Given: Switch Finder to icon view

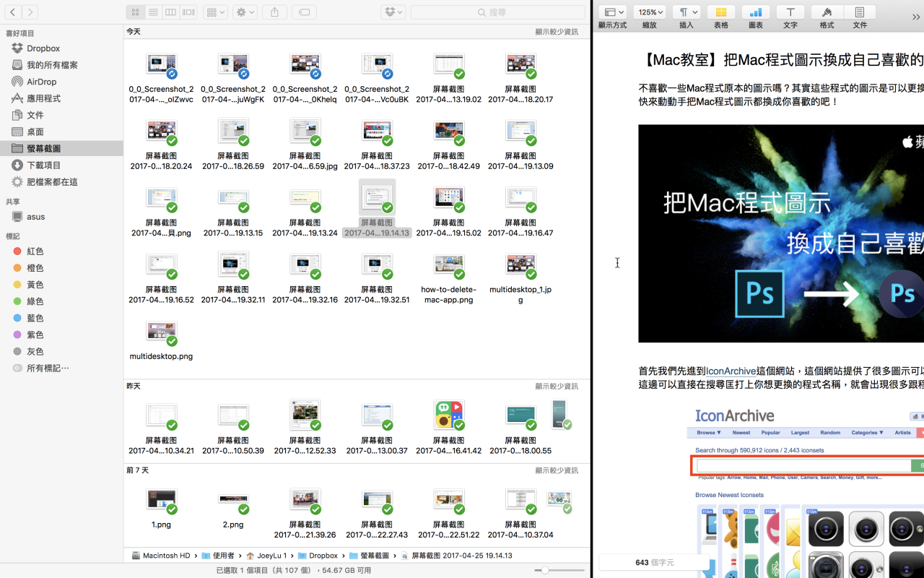Looking at the screenshot, I should tap(135, 12).
